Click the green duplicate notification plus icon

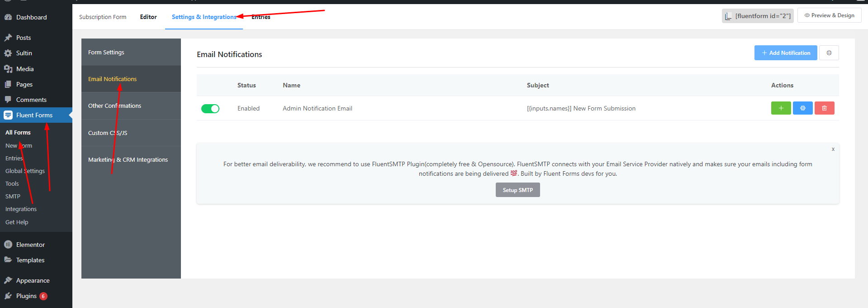click(x=781, y=108)
